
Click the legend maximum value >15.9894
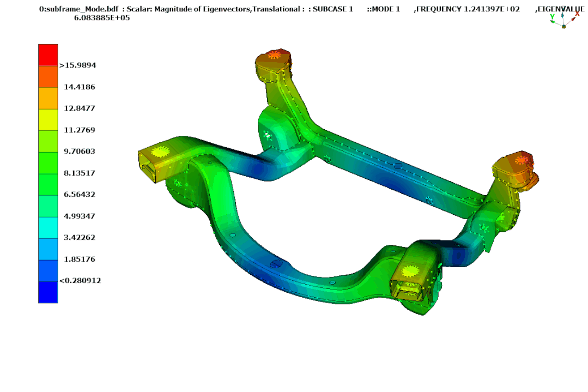[77, 65]
